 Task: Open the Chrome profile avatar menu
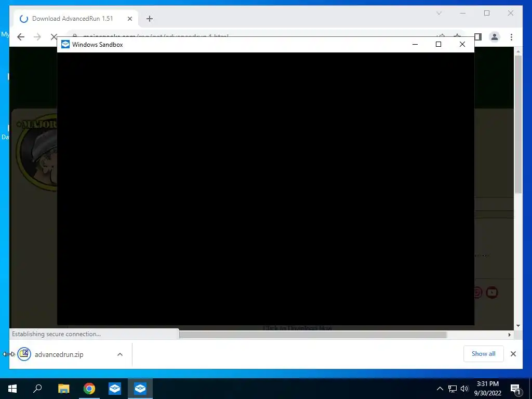point(495,37)
